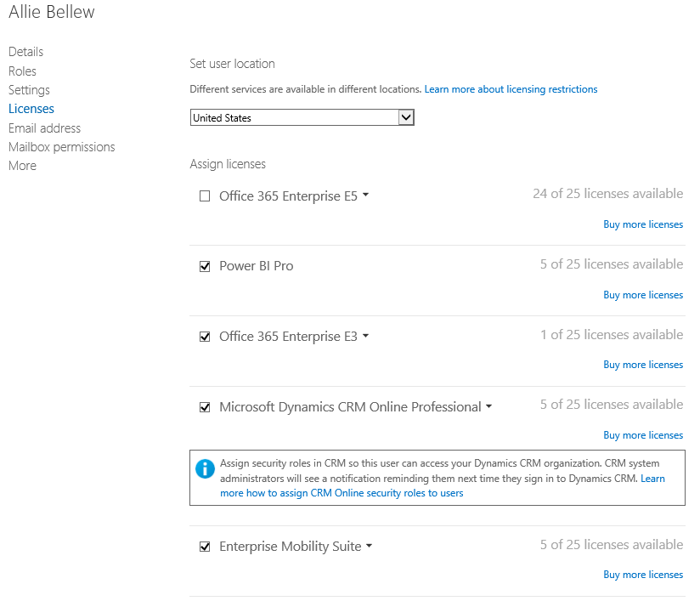Open the Details section
This screenshot has height=601, width=700.
pos(25,52)
